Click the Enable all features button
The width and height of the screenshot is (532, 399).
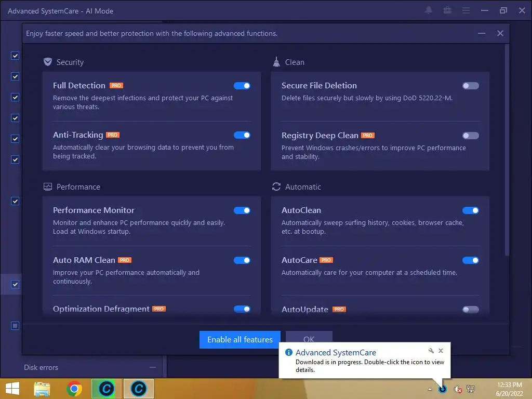tap(240, 340)
